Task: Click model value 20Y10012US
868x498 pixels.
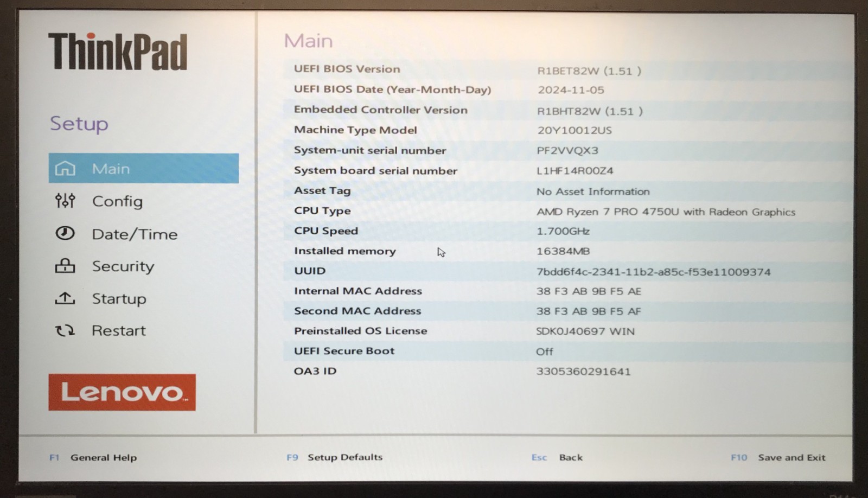Action: tap(574, 130)
